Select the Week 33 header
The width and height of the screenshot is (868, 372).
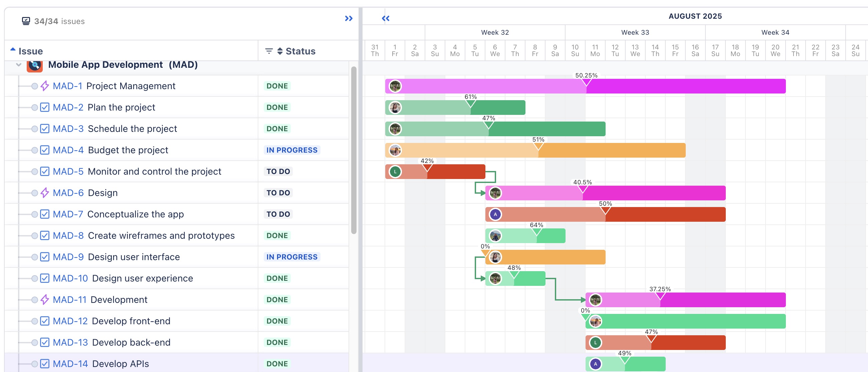(635, 32)
